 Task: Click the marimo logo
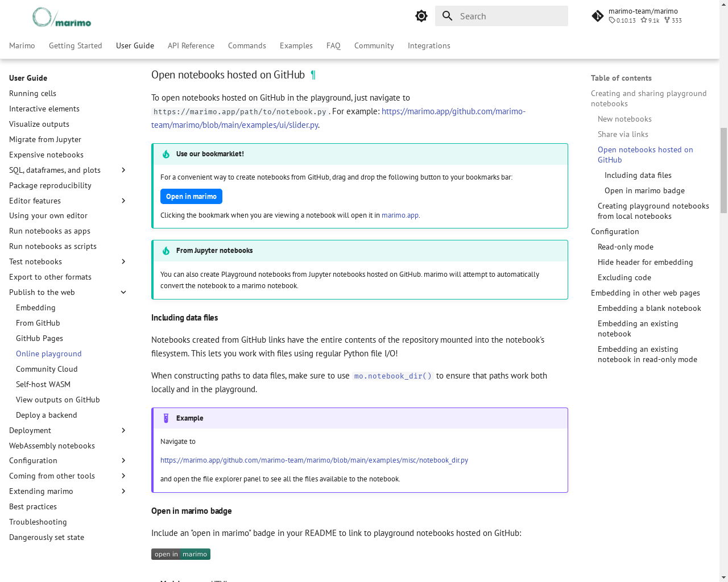click(61, 17)
